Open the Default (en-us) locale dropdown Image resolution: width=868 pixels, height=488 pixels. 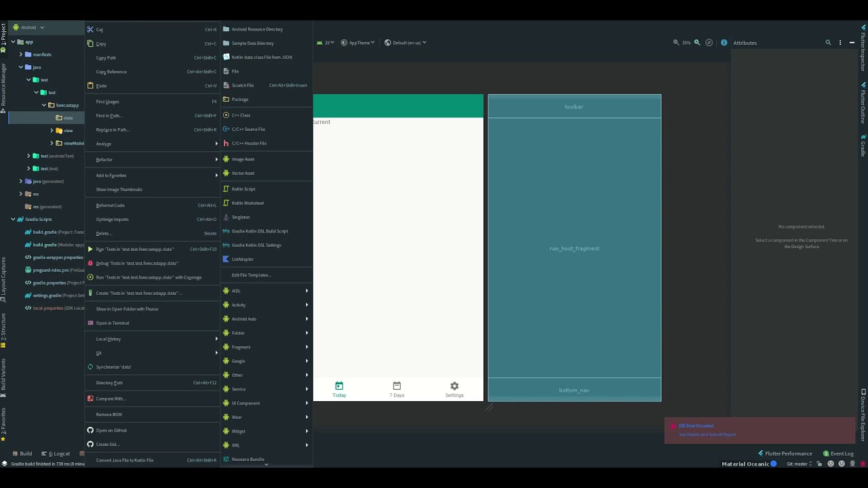tap(406, 43)
